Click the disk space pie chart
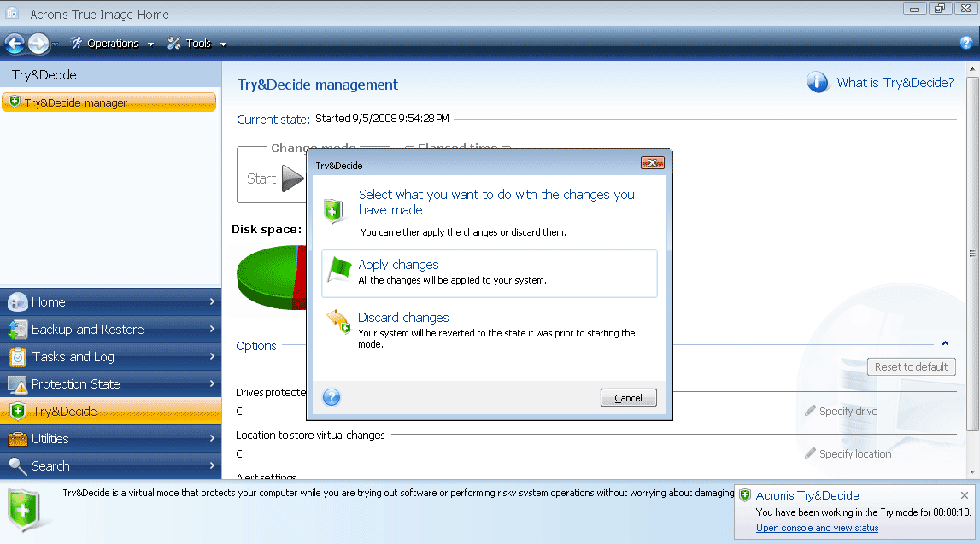Screen dimensions: 980x544 click(272, 276)
